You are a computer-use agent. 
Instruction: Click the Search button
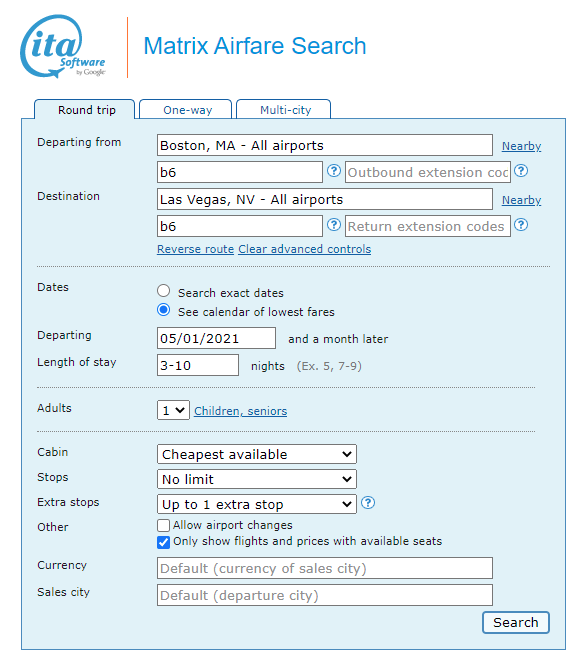click(516, 623)
